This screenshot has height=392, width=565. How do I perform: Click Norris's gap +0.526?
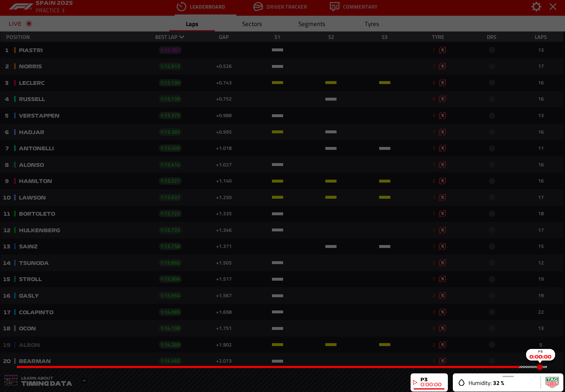pos(224,66)
